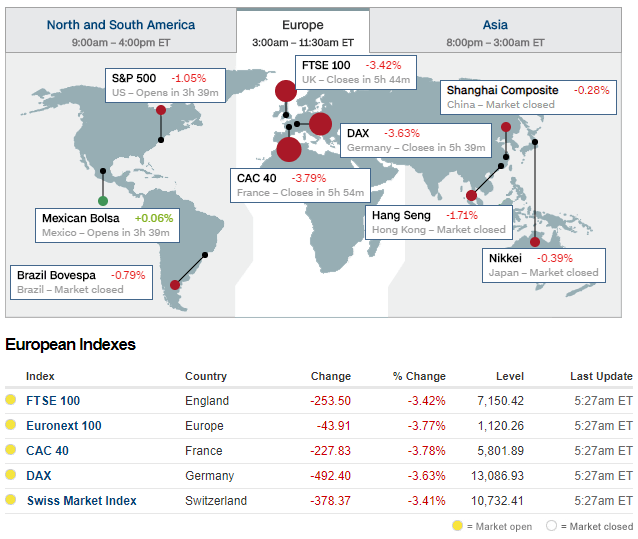Click the FTSE 100 red map bubble
Viewport: 638px width, 539px height.
285,92
